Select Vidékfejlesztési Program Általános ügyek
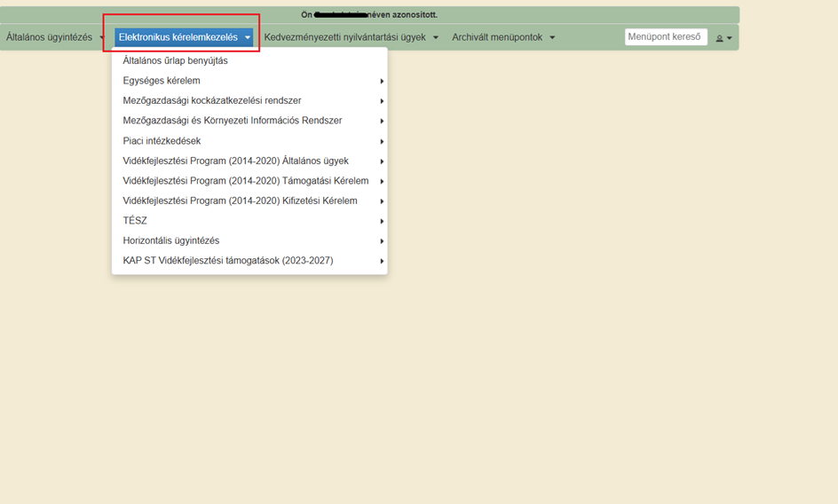838x504 pixels. click(x=249, y=161)
